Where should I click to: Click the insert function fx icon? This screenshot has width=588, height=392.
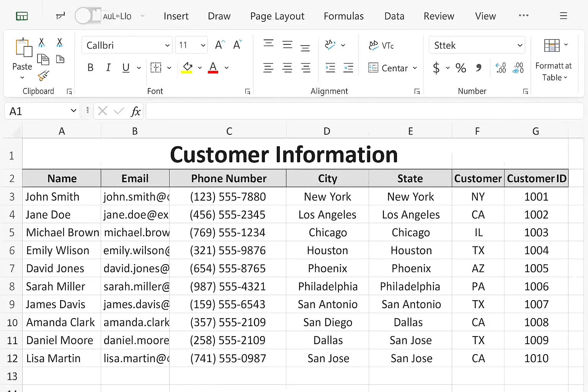(x=136, y=111)
